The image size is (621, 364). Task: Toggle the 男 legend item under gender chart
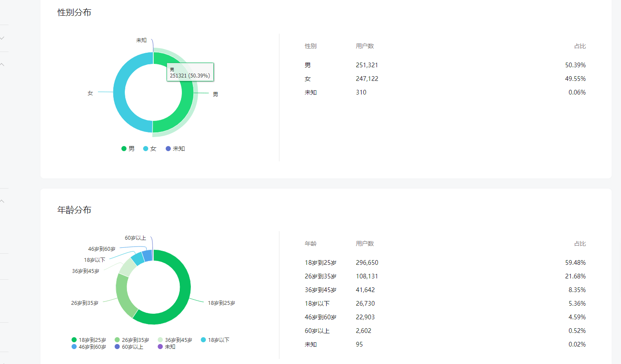128,149
